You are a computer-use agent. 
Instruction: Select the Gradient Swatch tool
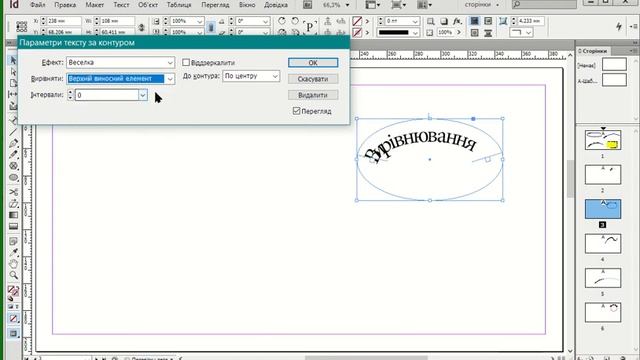pos(13,215)
